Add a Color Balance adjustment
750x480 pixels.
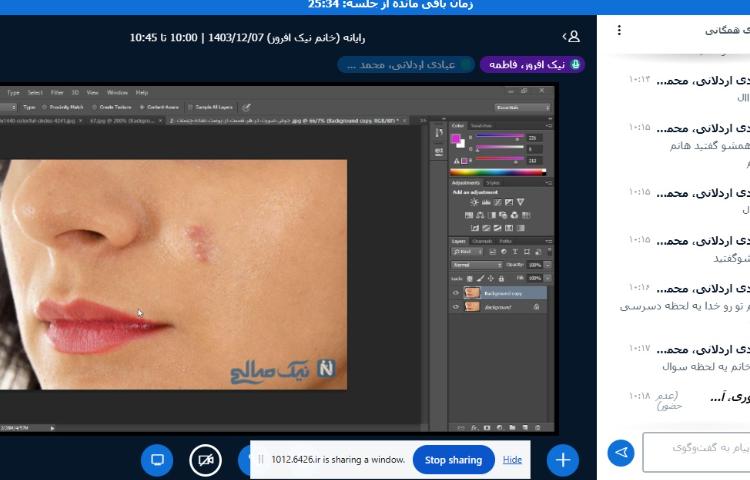480,215
